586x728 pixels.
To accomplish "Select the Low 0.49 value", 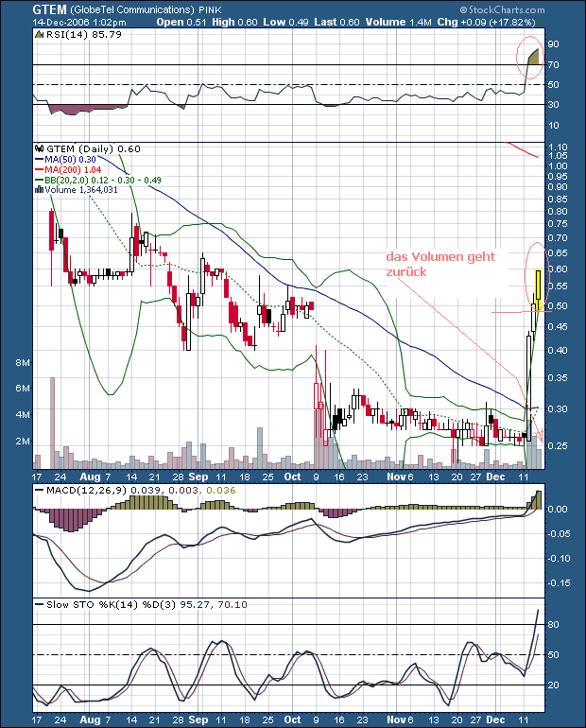I will coord(285,23).
